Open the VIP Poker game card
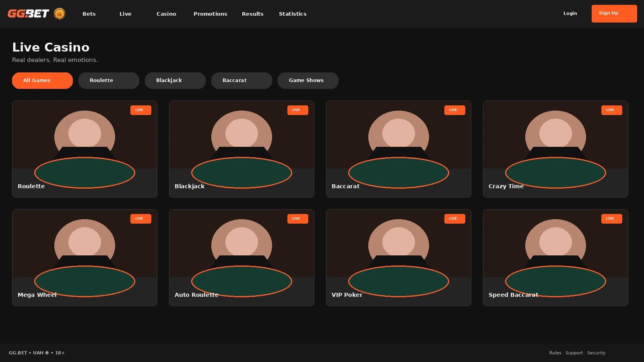 tap(398, 257)
